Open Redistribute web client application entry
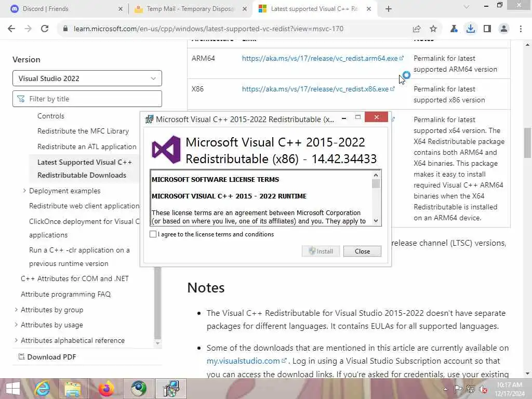This screenshot has width=532, height=399. coord(84,206)
